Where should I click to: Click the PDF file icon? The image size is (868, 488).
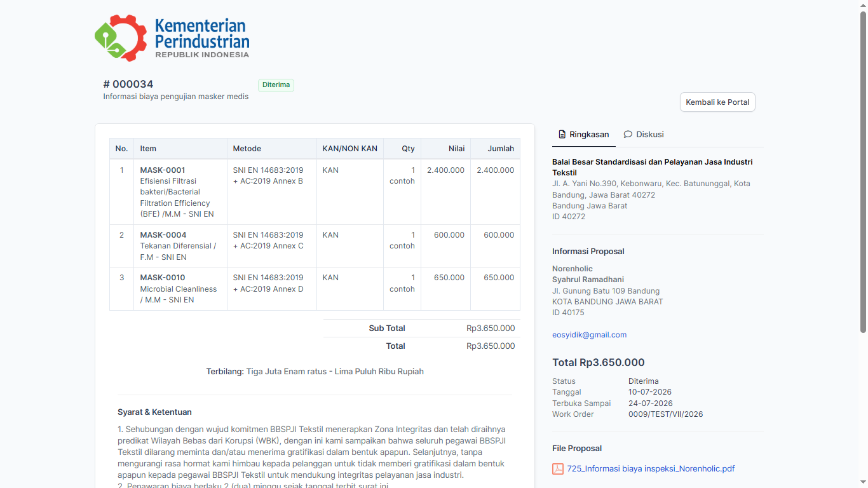coord(558,469)
